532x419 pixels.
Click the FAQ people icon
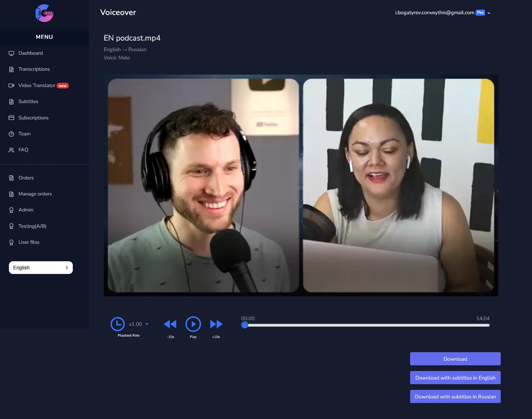(11, 150)
